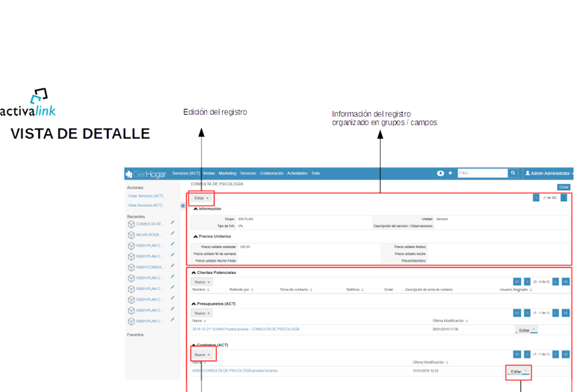
Task: Click pencil icon beside CONSULTA DE... recent item
Action: coord(172,223)
